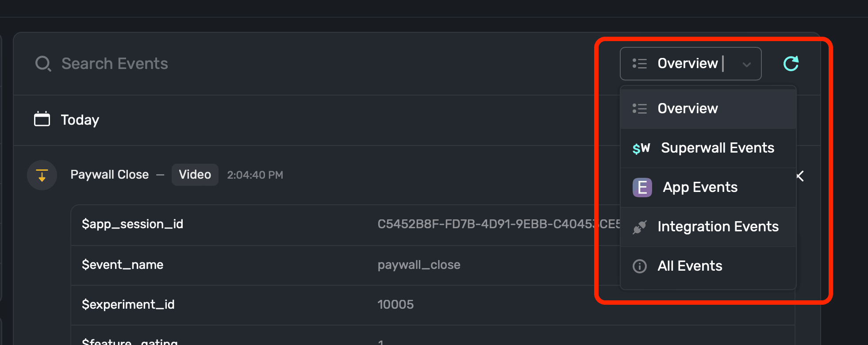Click the Superwall $W logo icon
The width and height of the screenshot is (868, 345).
(641, 148)
